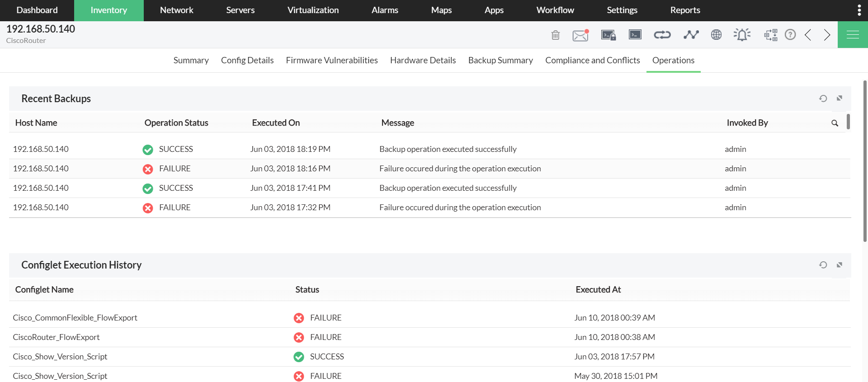Expand the Recent Backups panel
Screen dimensions: 868x382
pyautogui.click(x=840, y=99)
